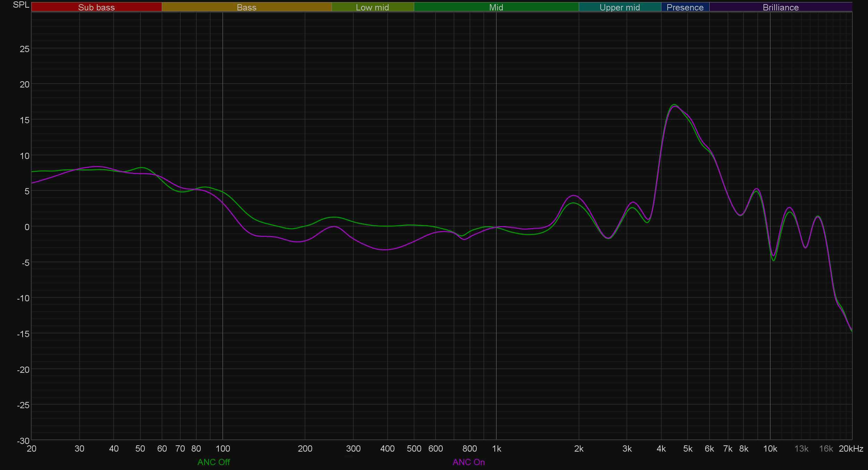Select the Upper mid band header
The height and width of the screenshot is (470, 868).
619,7
